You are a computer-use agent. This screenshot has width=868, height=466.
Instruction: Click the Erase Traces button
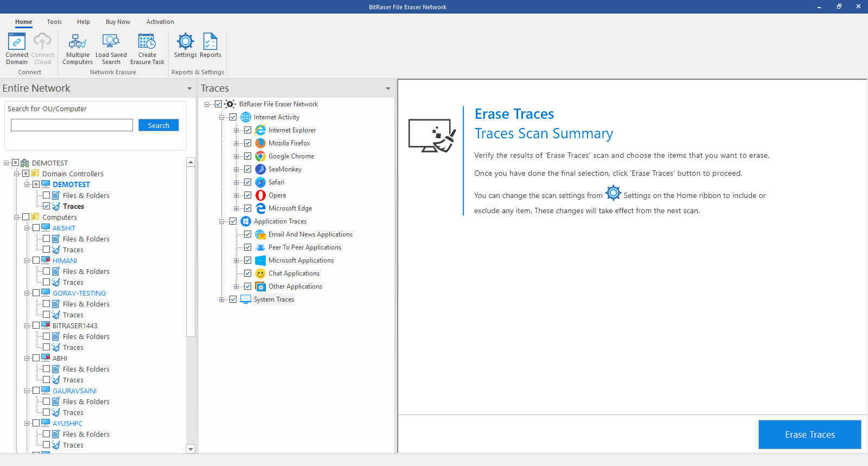pyautogui.click(x=809, y=435)
